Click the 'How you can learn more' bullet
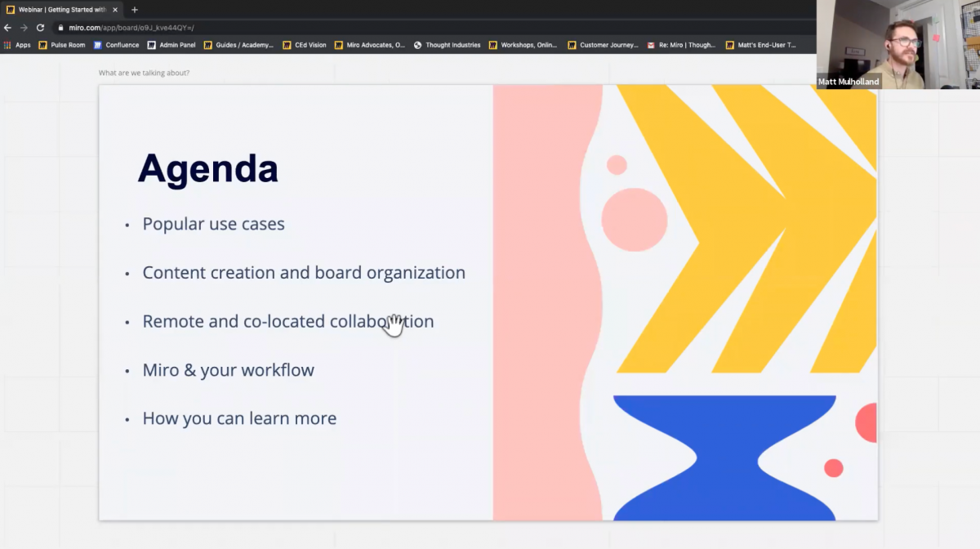 [x=239, y=418]
